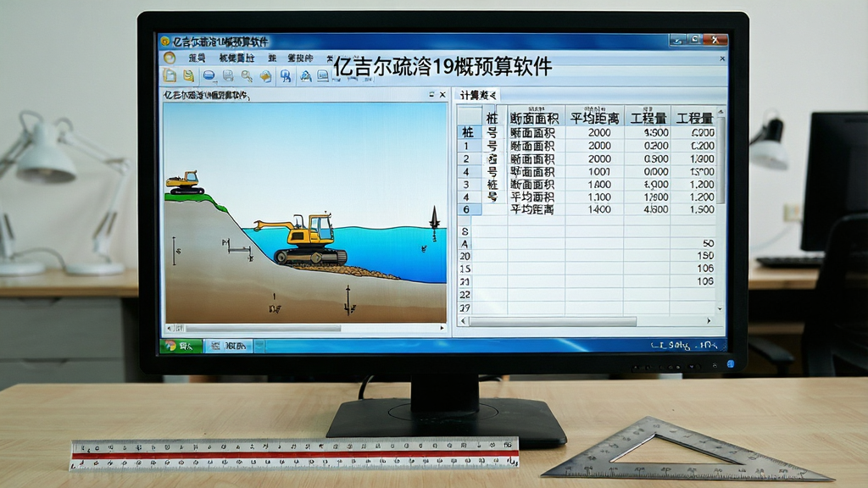Click the monitor screen toolbar icon
The height and width of the screenshot is (488, 868).
click(323, 76)
